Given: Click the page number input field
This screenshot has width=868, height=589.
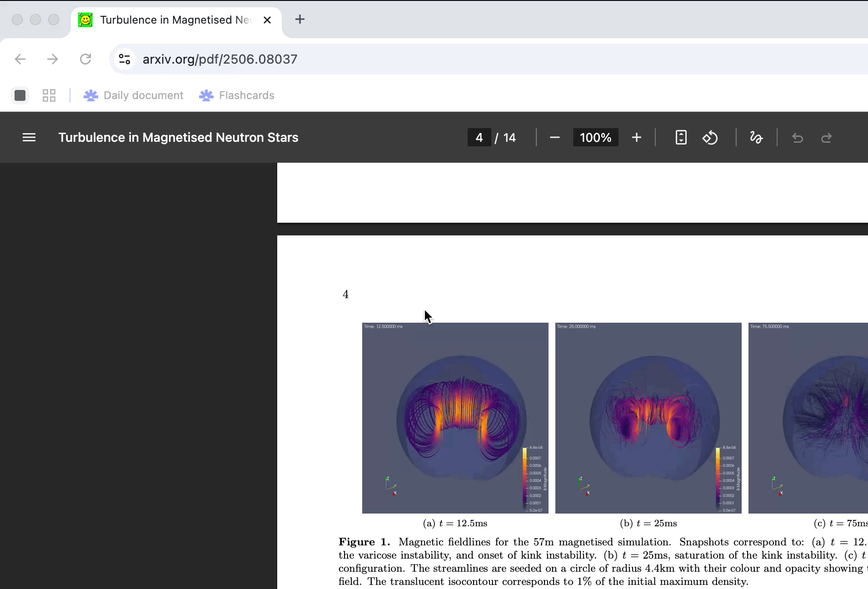Looking at the screenshot, I should (479, 137).
